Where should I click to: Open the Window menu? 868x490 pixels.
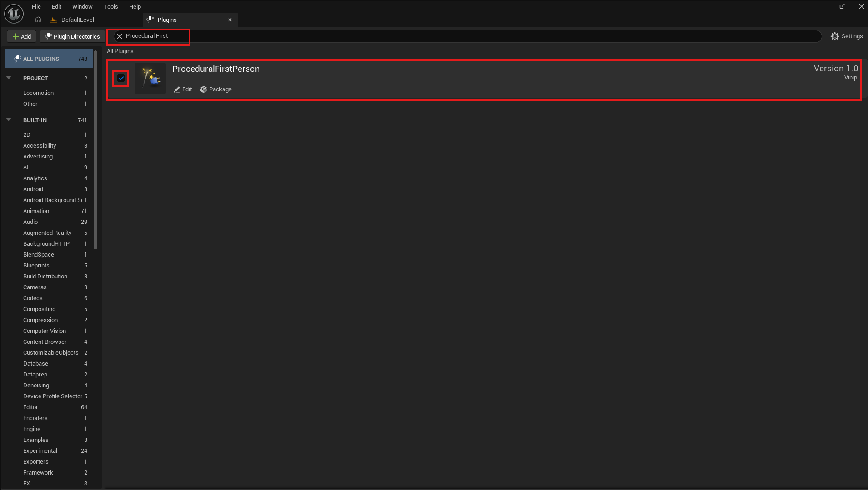tap(82, 6)
